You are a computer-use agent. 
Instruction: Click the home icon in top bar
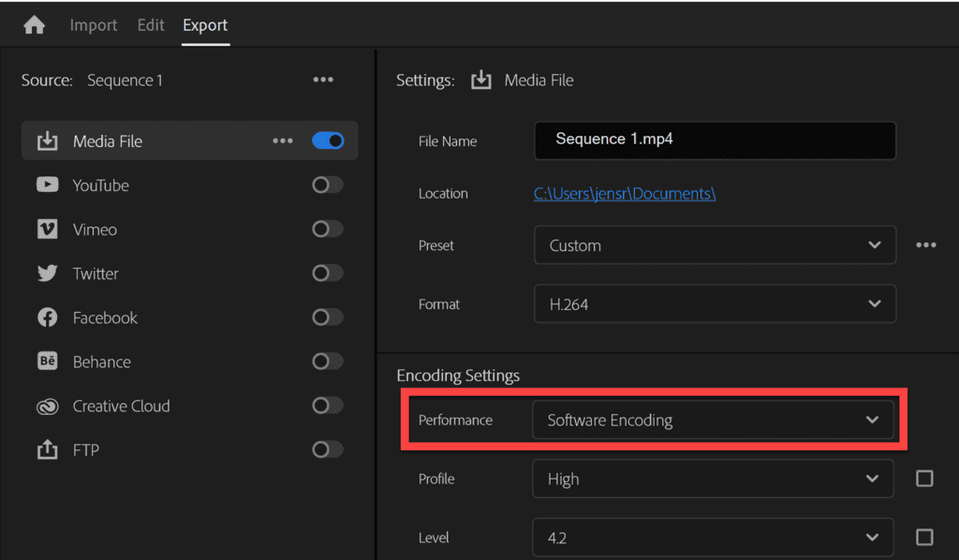tap(34, 25)
